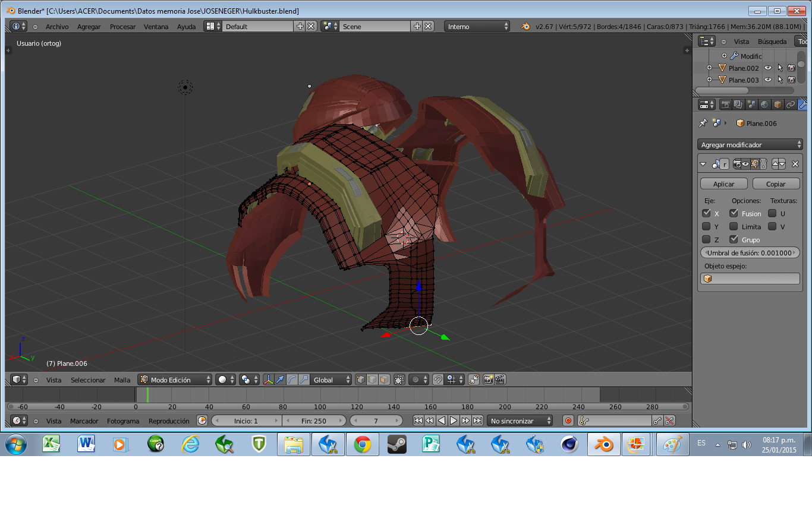Screen dimensions: 812x525
Task: Enable the Y axis checkbox
Action: coord(706,226)
